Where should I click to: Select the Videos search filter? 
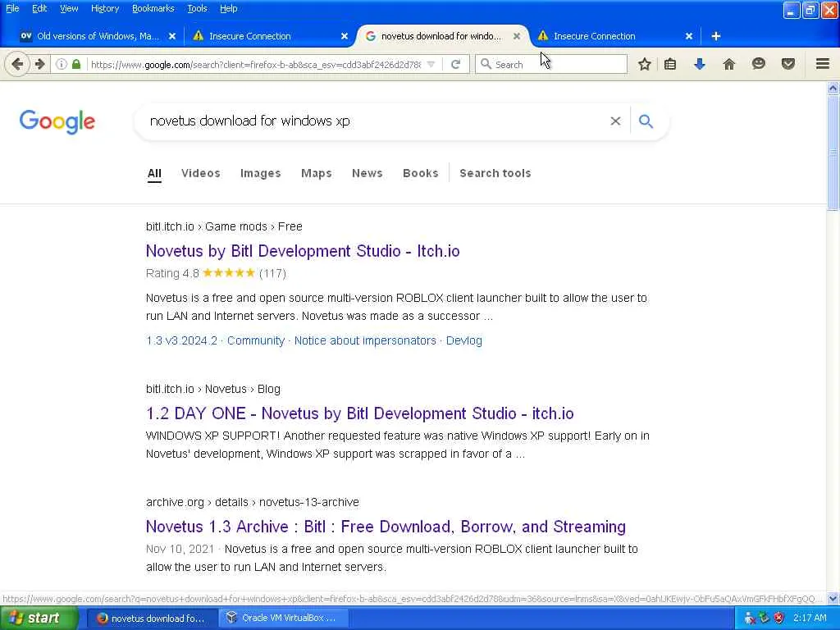click(x=200, y=173)
